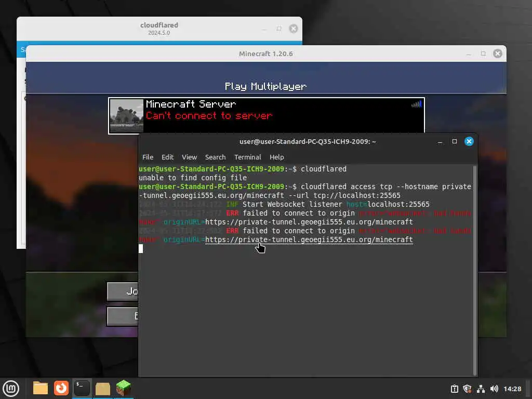Show the calendar from clock 14:28
This screenshot has width=532, height=399.
[x=512, y=389]
